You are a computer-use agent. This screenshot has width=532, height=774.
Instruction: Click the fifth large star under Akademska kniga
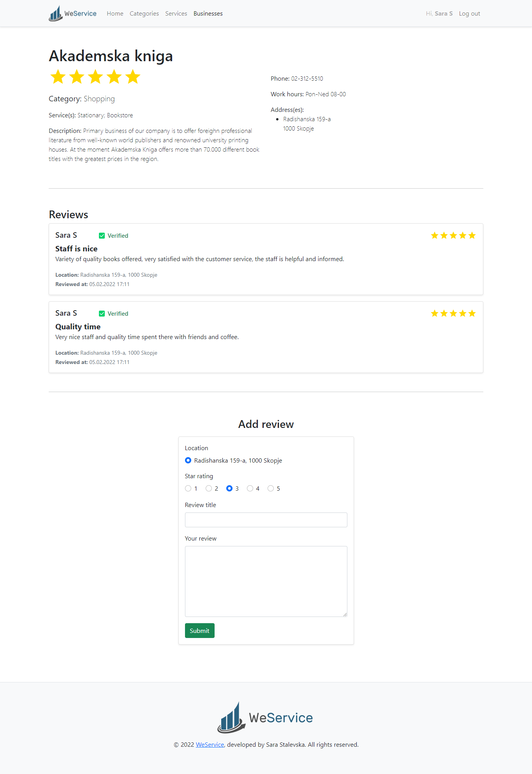133,77
